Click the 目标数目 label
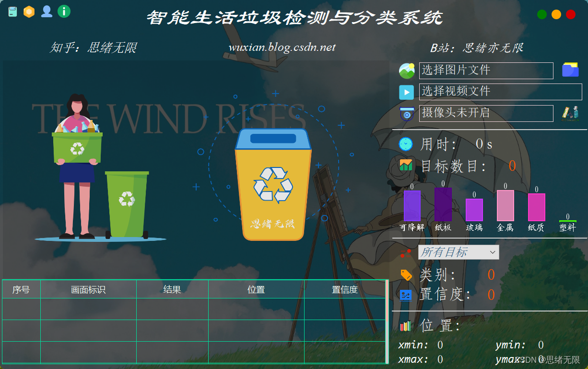 453,166
